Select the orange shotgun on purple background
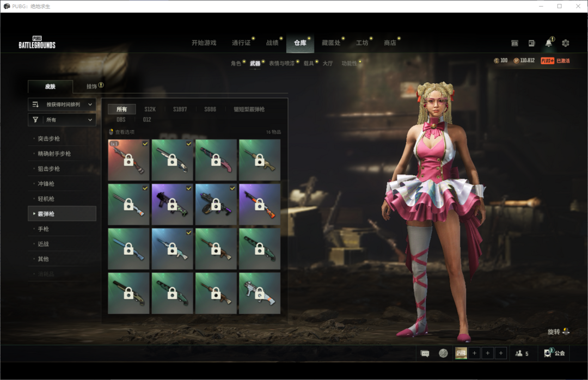 point(260,205)
